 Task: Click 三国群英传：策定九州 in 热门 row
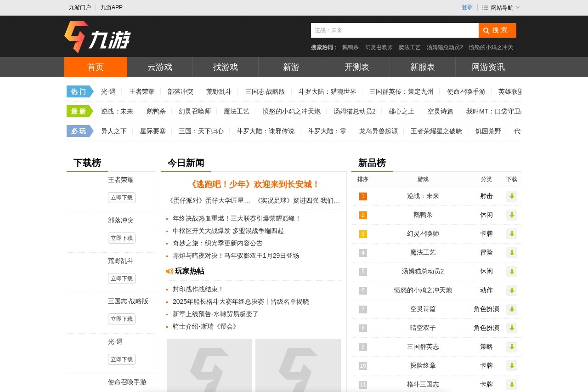[x=401, y=91]
